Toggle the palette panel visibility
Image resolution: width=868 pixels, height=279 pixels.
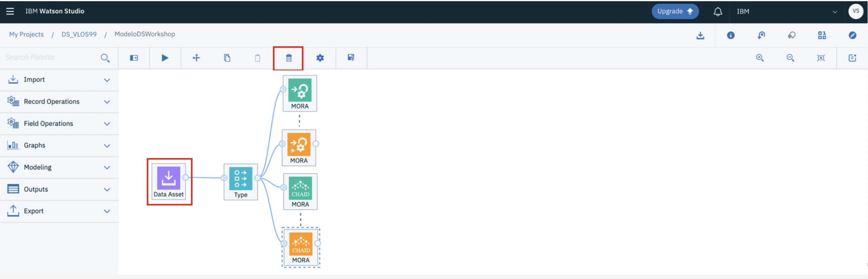click(134, 58)
